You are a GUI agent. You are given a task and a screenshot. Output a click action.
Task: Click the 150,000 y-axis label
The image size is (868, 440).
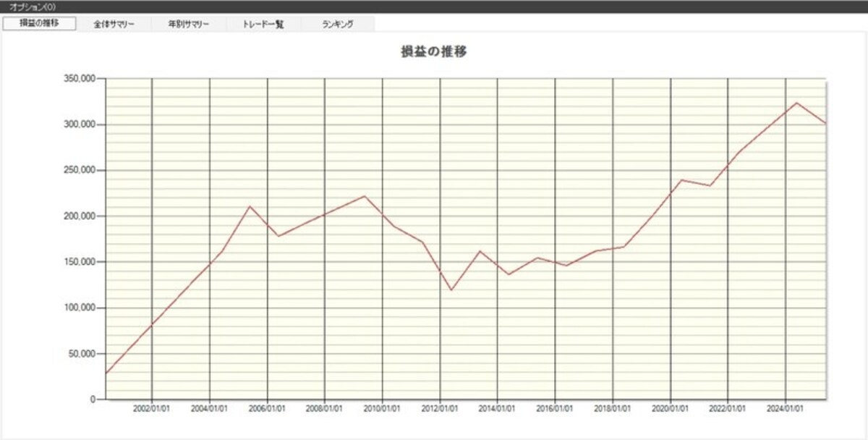click(80, 262)
